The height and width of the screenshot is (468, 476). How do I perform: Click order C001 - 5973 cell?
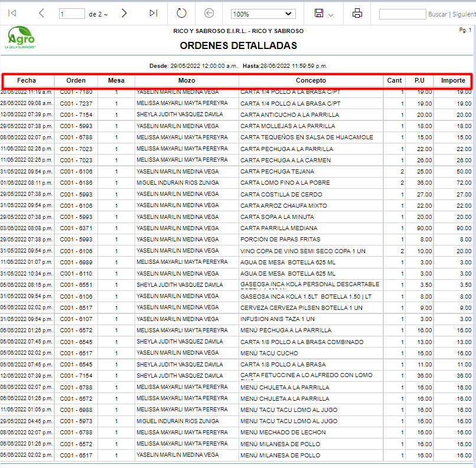coord(76,421)
